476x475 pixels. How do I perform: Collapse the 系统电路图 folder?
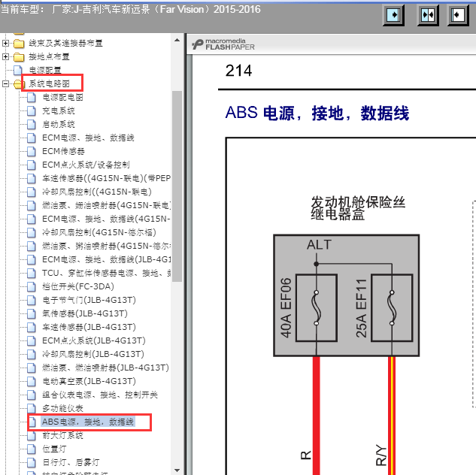(5, 83)
